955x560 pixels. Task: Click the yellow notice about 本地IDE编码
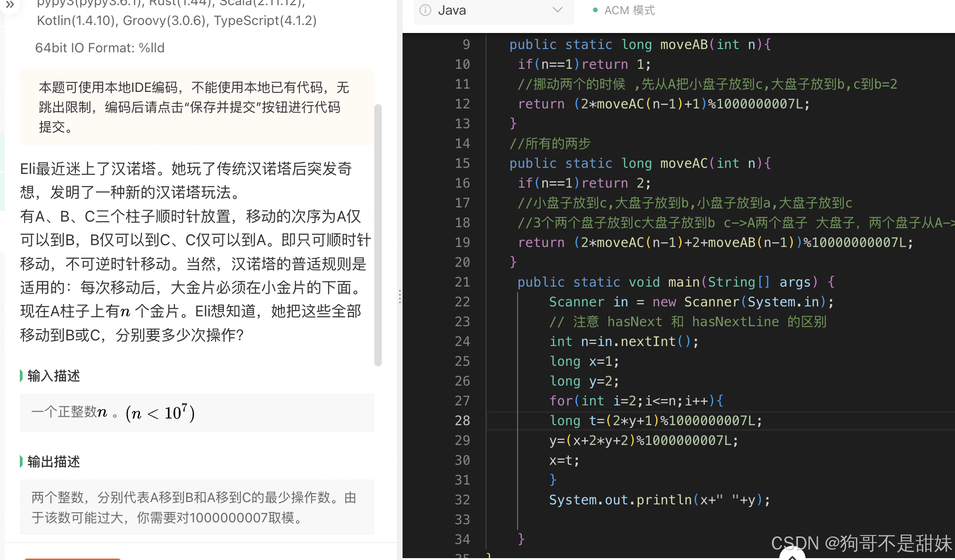point(197,107)
